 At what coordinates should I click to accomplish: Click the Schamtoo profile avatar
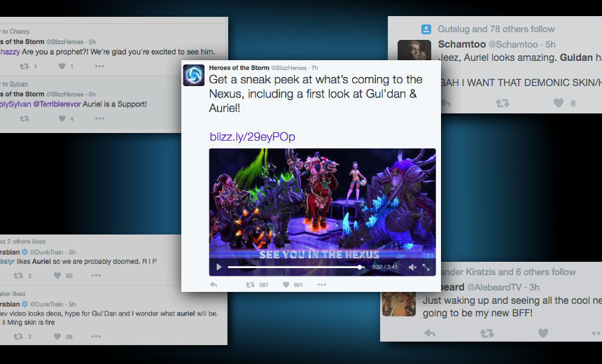[x=414, y=50]
